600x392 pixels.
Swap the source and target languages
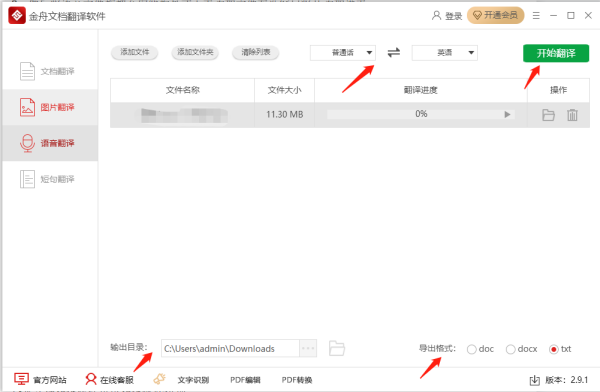[x=393, y=52]
